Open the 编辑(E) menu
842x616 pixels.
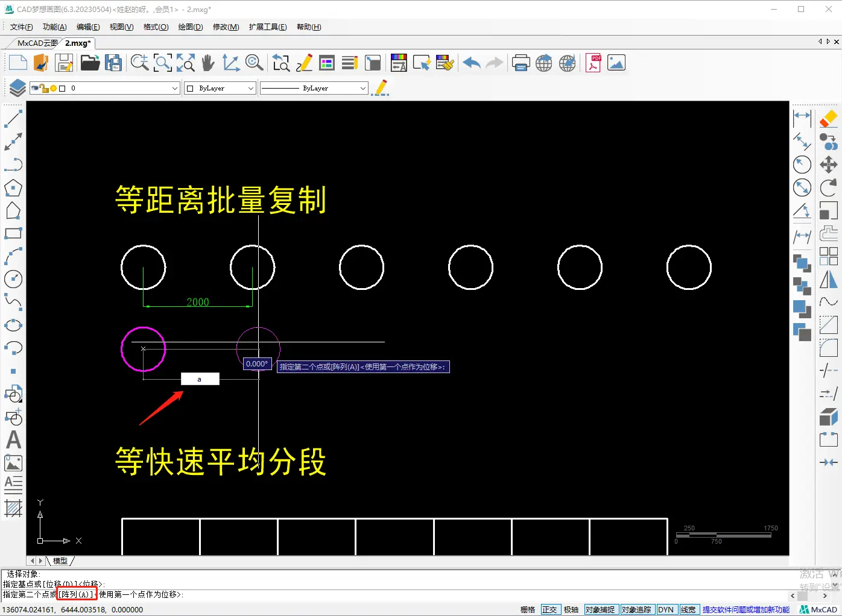88,27
